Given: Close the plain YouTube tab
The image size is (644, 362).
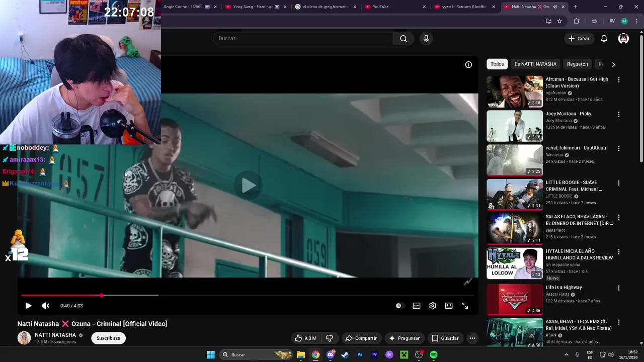Looking at the screenshot, I should click(424, 7).
